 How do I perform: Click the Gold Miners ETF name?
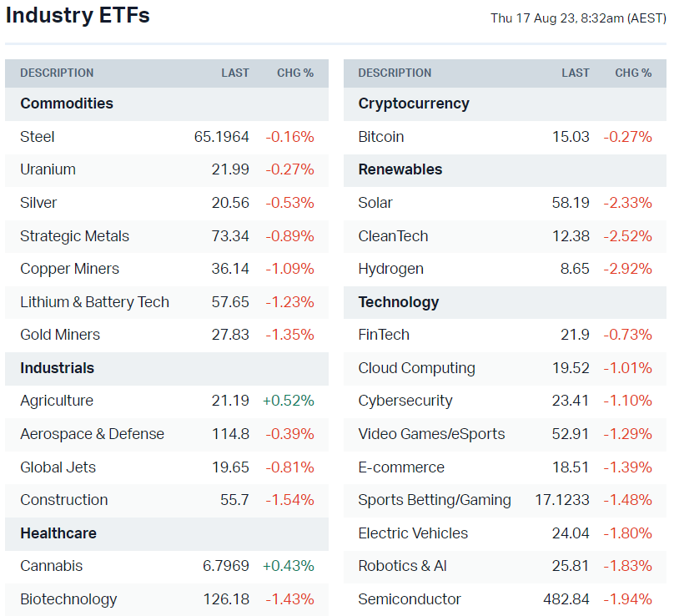tap(60, 335)
